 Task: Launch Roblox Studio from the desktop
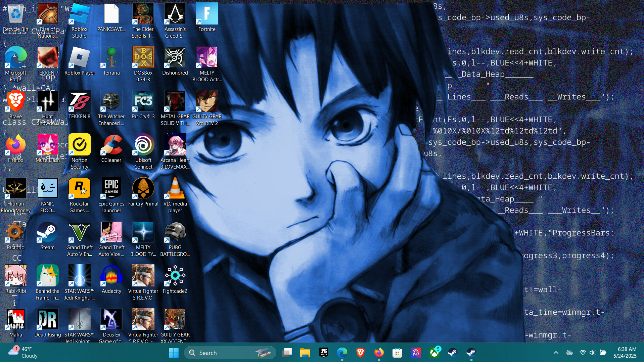(80, 21)
